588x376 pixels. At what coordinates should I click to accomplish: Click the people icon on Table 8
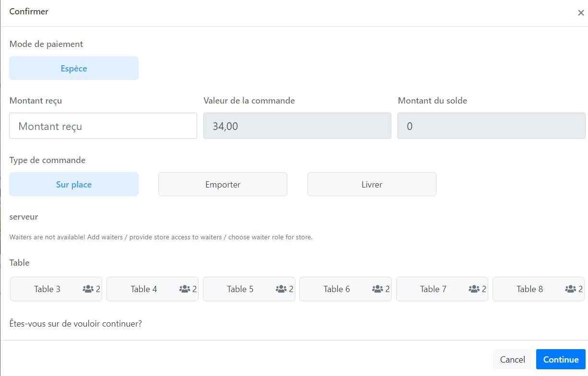tap(570, 289)
